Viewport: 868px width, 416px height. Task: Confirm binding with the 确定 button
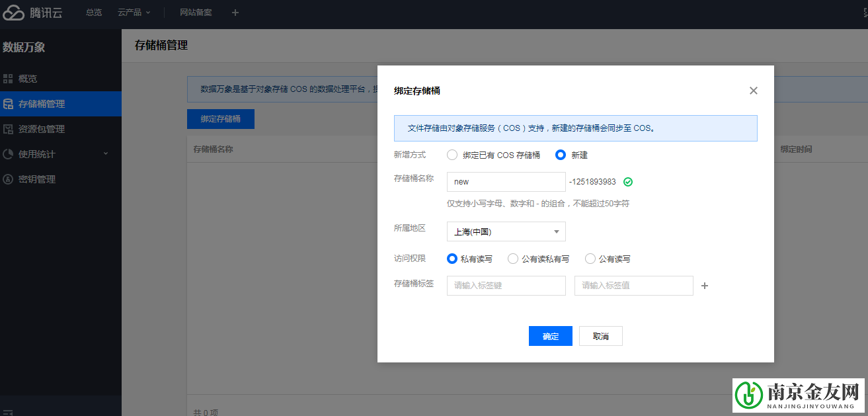click(550, 336)
